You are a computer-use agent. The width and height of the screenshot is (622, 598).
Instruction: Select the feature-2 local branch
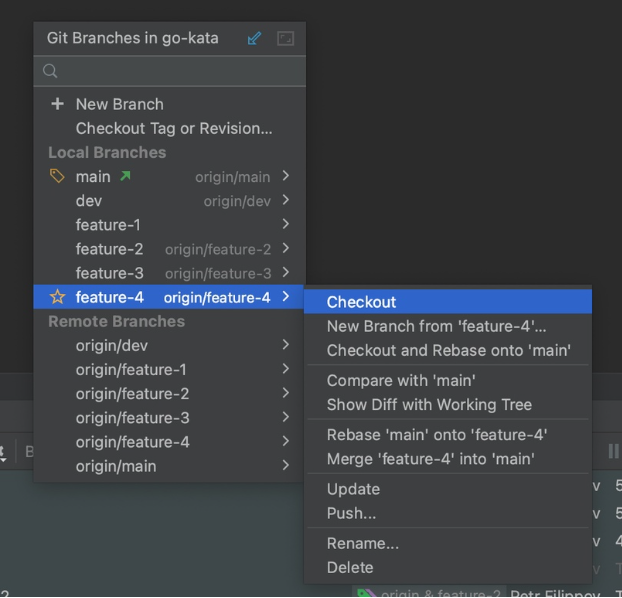tap(109, 249)
